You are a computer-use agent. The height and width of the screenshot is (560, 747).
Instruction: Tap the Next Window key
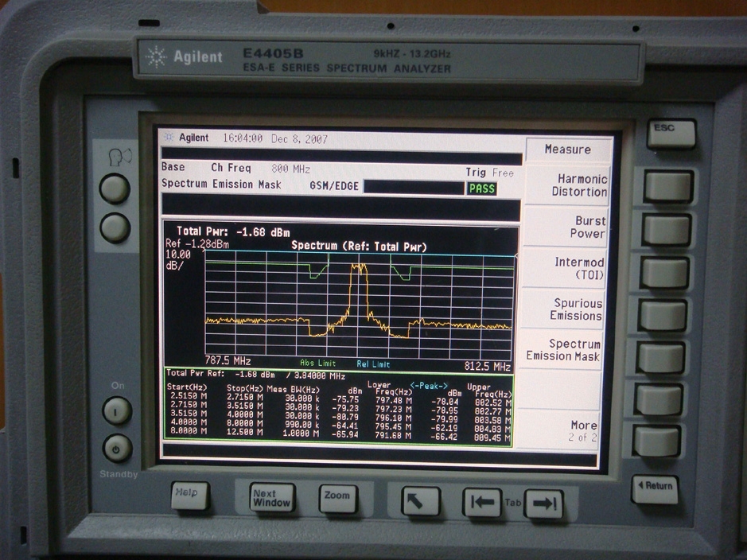click(x=271, y=498)
